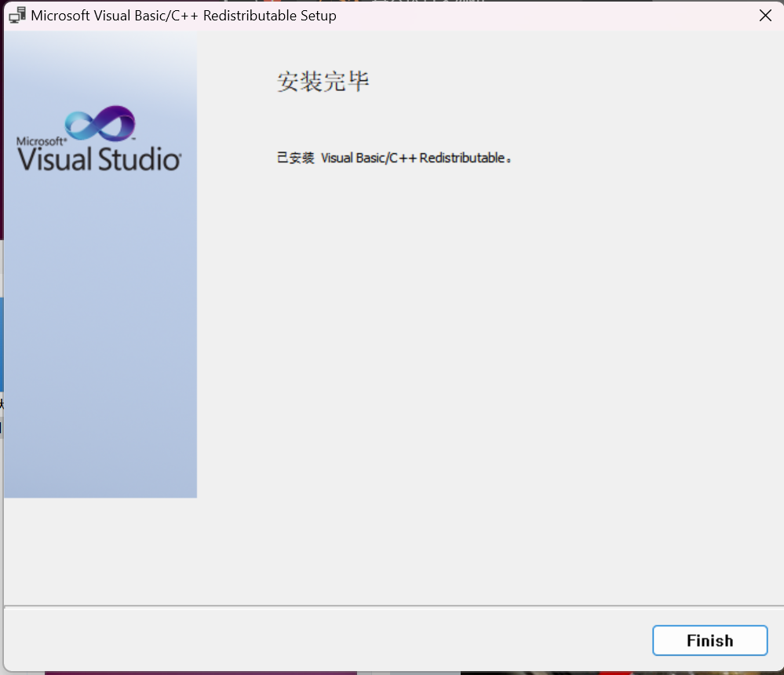Screen dimensions: 784x675
Task: Click the horizontal separator line above Finish
Action: click(392, 606)
